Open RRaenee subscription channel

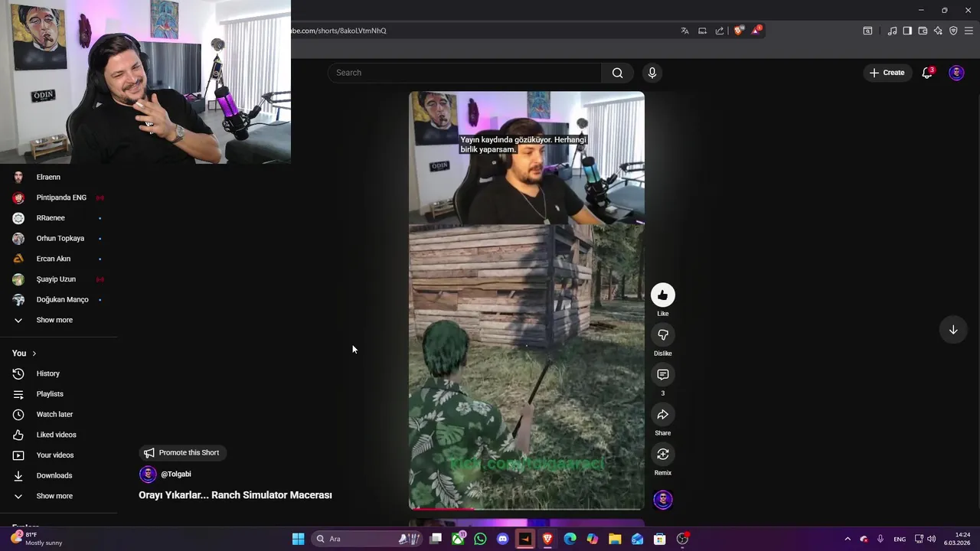[51, 218]
